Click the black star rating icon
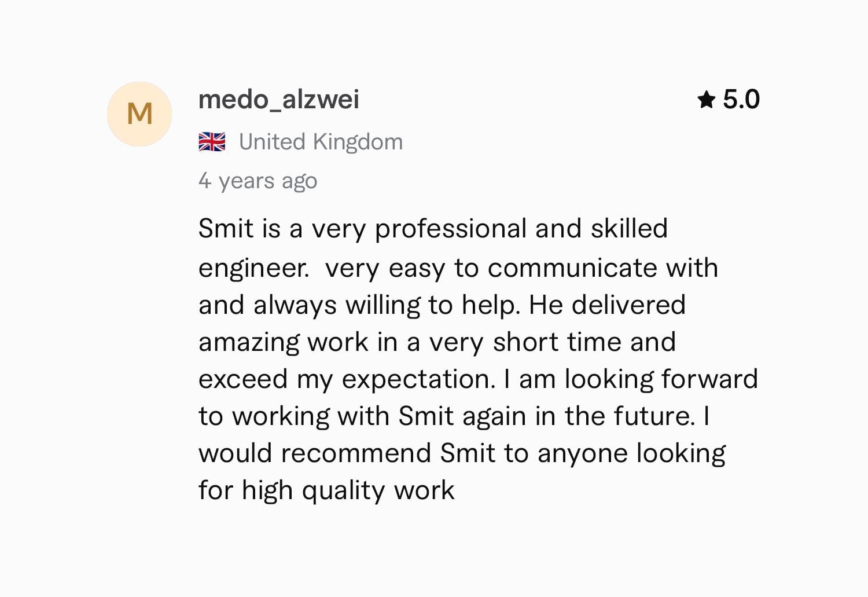 click(x=707, y=100)
